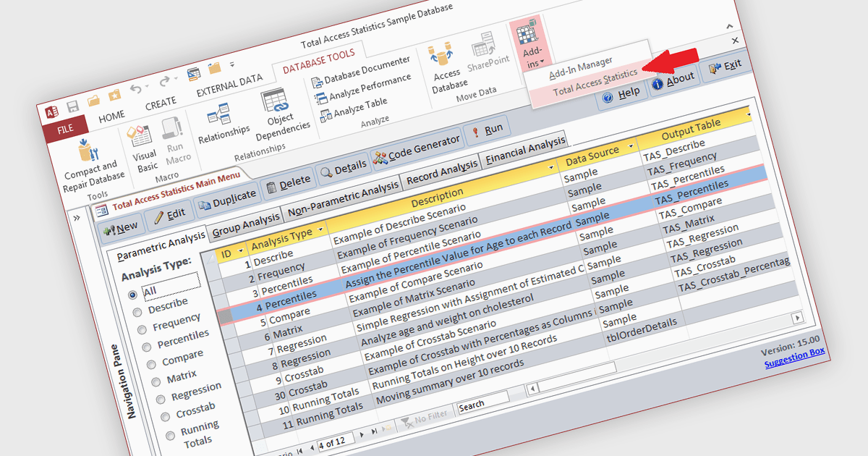
Task: Click the Access application icon in title bar
Action: coord(52,112)
